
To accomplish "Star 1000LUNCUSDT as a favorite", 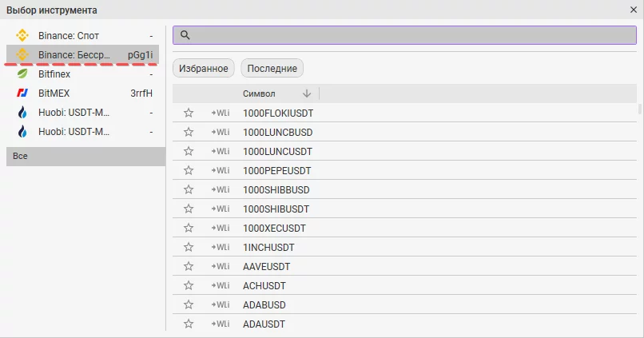I will tap(189, 151).
